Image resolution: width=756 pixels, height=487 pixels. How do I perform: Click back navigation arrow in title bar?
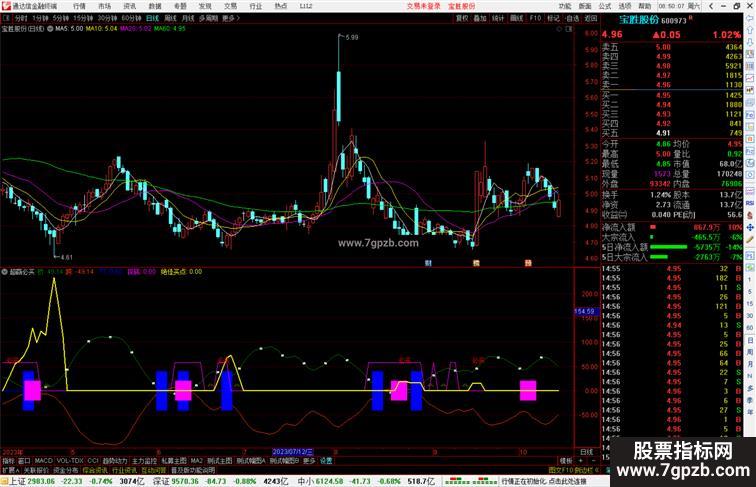pos(711,6)
